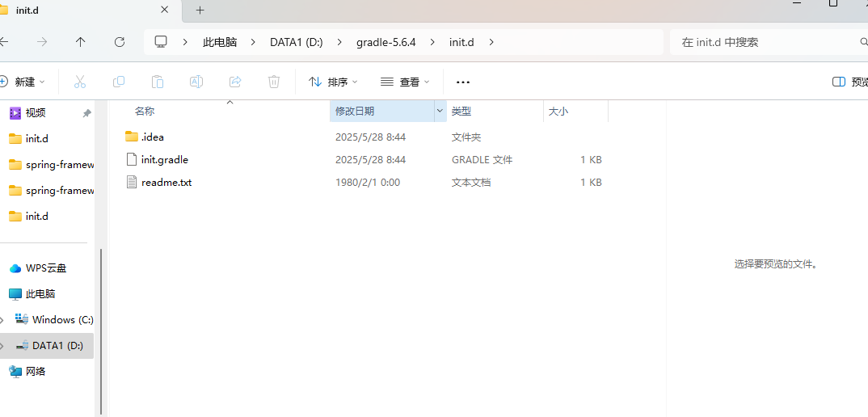Click gradle-5.6.4 in the breadcrumb
The width and height of the screenshot is (868, 417).
[x=386, y=42]
